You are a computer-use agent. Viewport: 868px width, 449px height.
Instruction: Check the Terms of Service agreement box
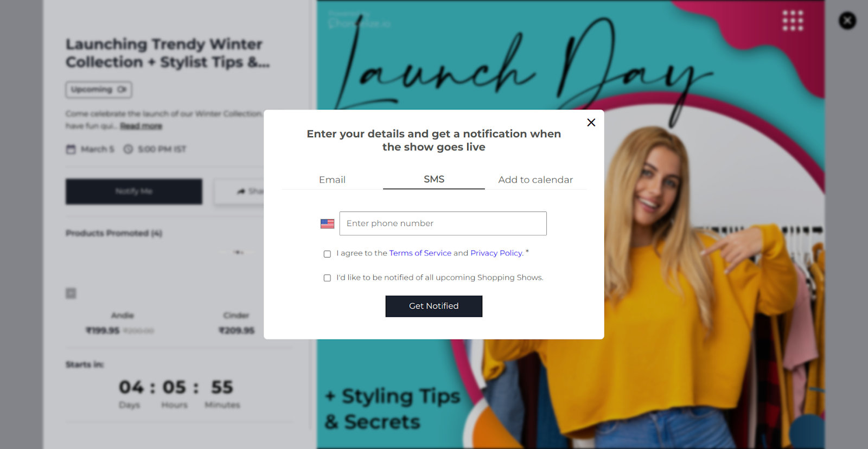click(327, 254)
